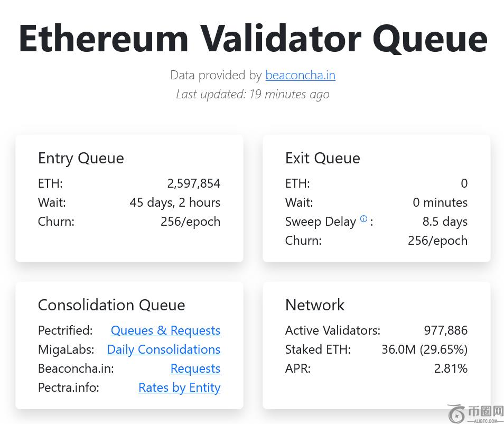504x424 pixels.
Task: Open the beaconcha.in data provider link
Action: tap(300, 75)
